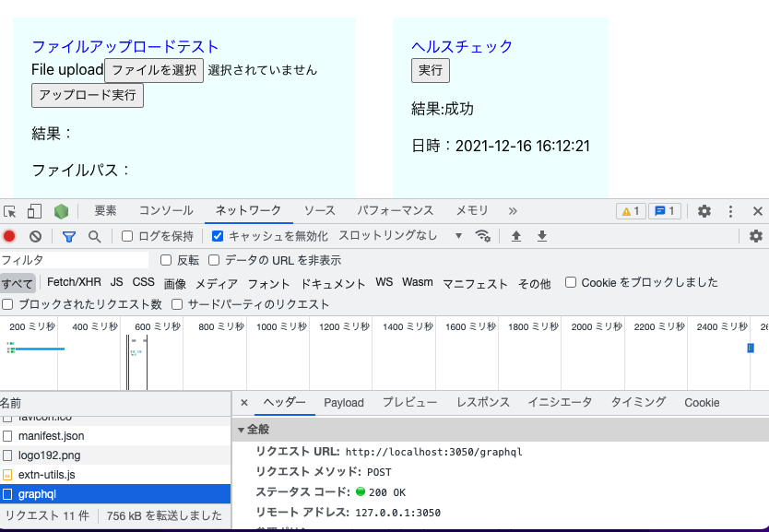Check the 反転 filter checkbox
The image size is (769, 532).
166,260
